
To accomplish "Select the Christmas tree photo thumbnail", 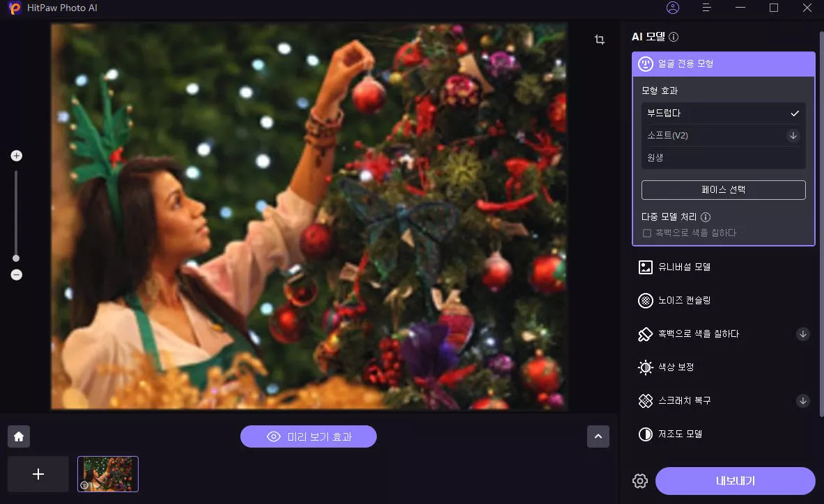I will click(108, 474).
